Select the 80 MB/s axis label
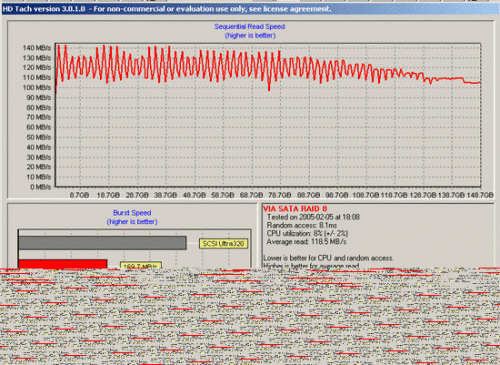The width and height of the screenshot is (500, 365). point(38,107)
